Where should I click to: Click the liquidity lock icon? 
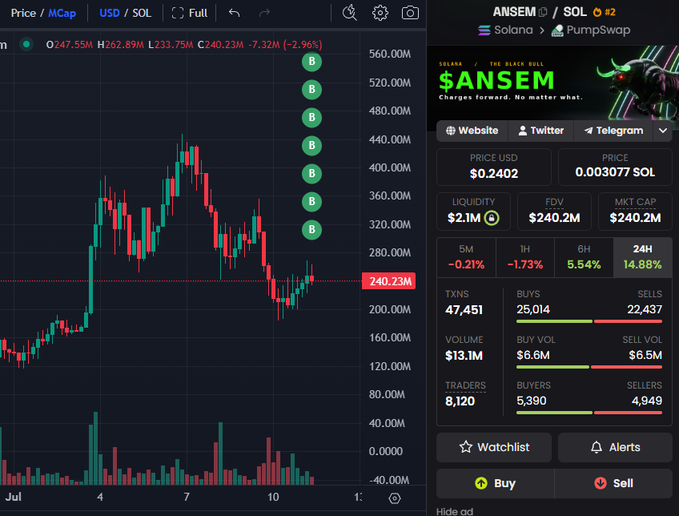tap(491, 217)
